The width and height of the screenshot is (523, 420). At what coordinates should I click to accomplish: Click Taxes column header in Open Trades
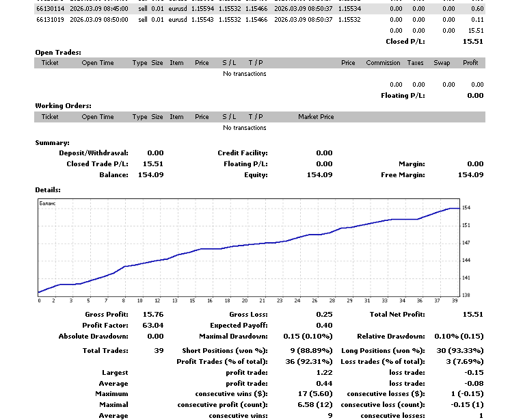[x=415, y=63]
